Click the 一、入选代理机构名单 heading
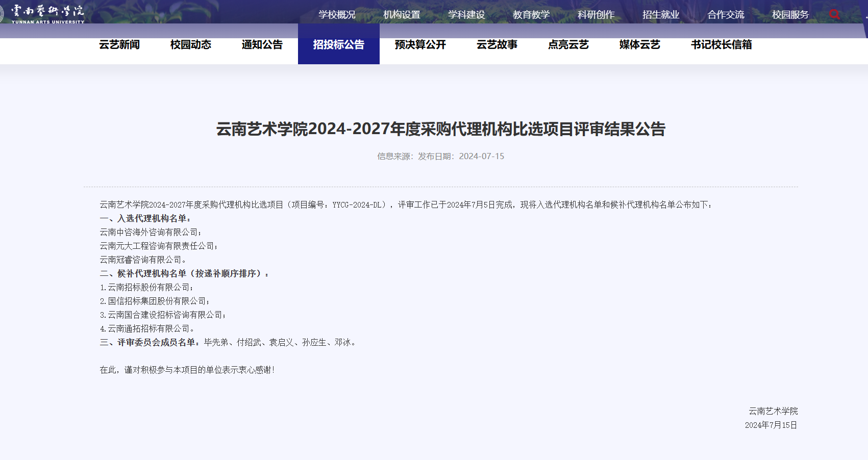 (x=146, y=218)
